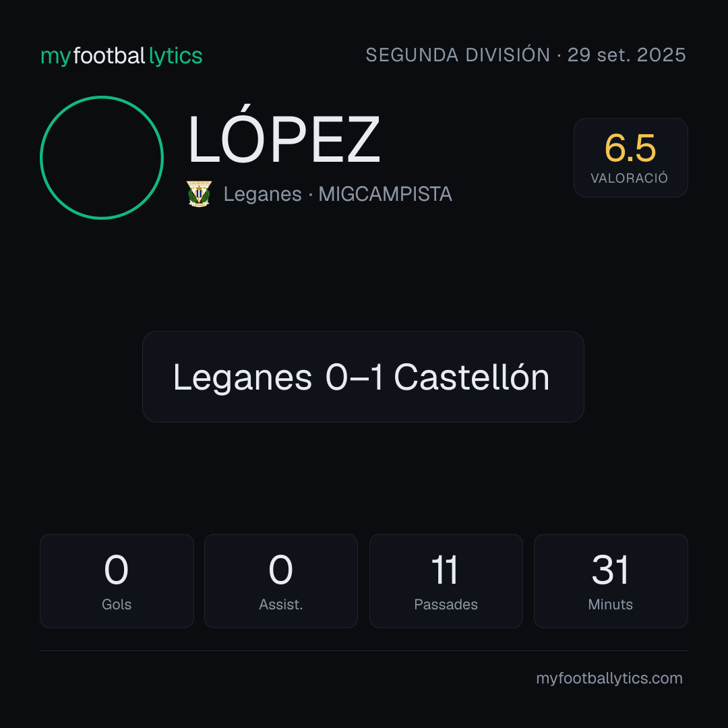Image resolution: width=728 pixels, height=728 pixels.
Task: Select the 6.5 Valoració rating badge
Action: [x=630, y=157]
